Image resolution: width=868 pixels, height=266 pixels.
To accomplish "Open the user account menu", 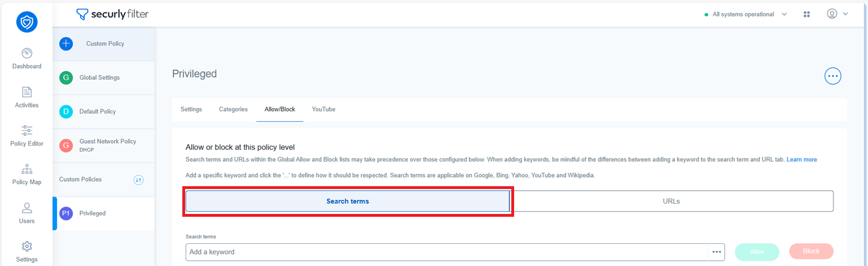I will tap(837, 14).
